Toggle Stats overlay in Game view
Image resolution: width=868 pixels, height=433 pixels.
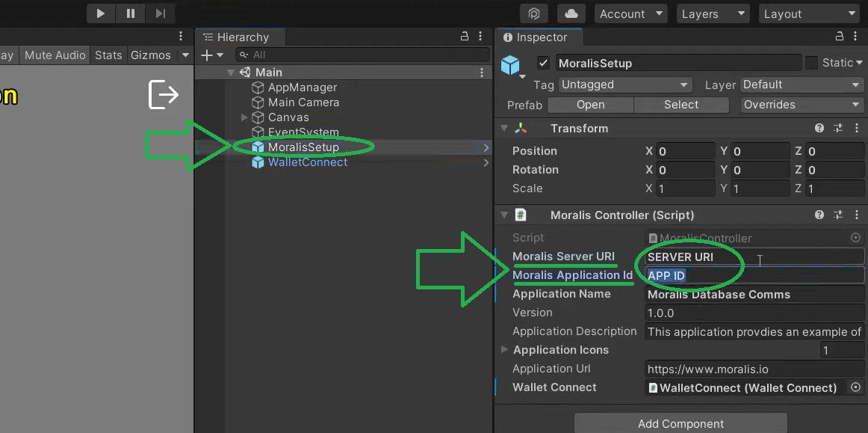[108, 55]
